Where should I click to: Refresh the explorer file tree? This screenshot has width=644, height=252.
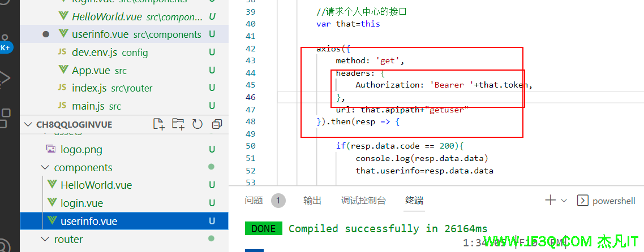pos(198,124)
